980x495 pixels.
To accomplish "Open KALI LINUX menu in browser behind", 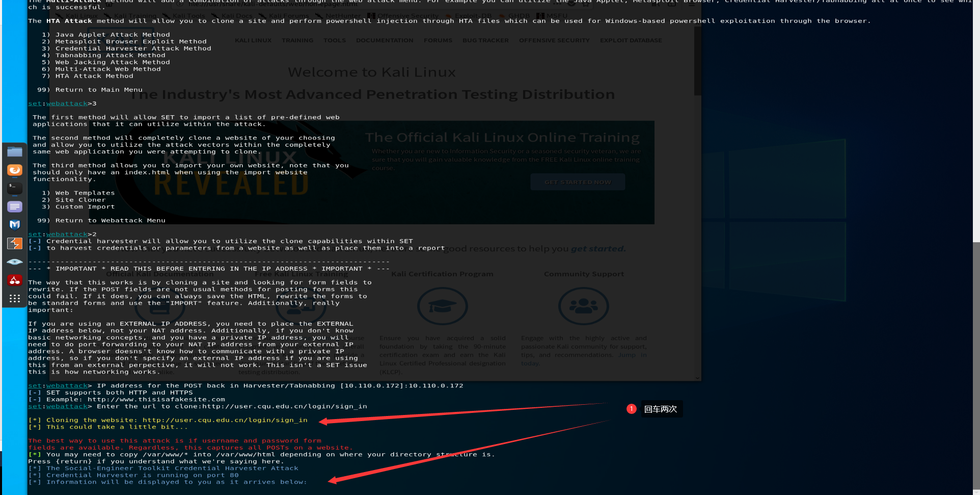I will 253,40.
